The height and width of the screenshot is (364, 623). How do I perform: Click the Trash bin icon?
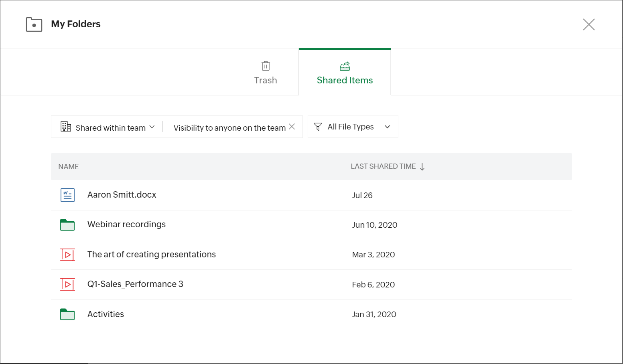click(x=266, y=66)
